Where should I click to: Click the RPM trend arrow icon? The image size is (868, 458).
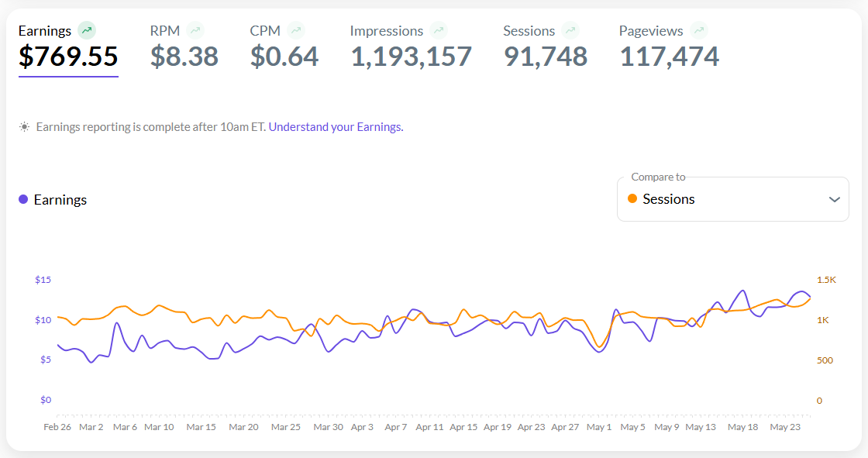pyautogui.click(x=195, y=31)
